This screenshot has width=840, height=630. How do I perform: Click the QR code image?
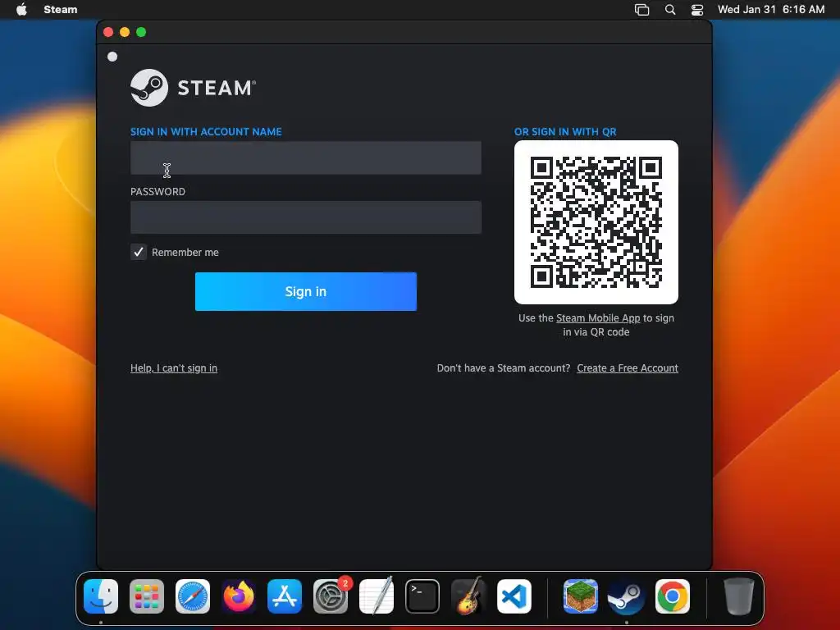coord(596,222)
